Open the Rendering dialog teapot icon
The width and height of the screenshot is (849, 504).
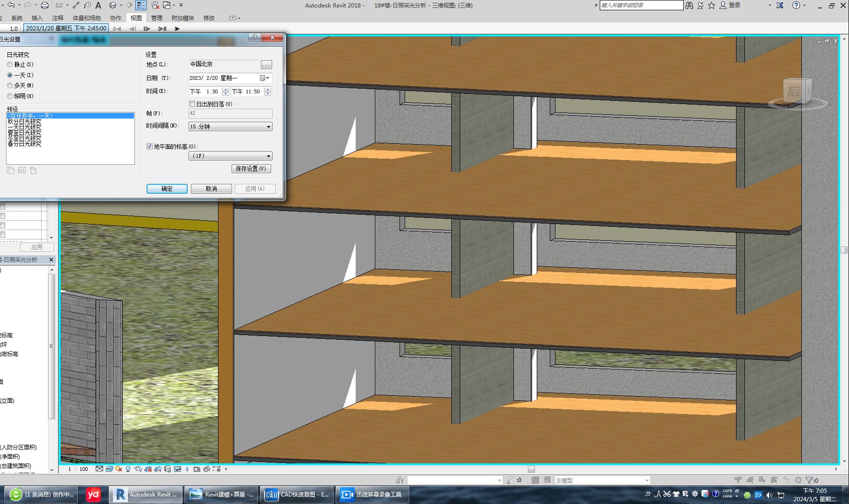[138, 469]
